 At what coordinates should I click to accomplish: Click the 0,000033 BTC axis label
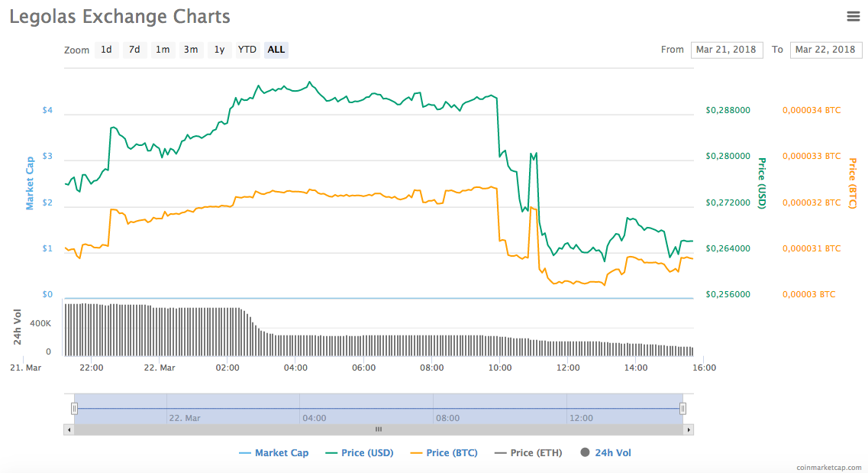click(812, 156)
